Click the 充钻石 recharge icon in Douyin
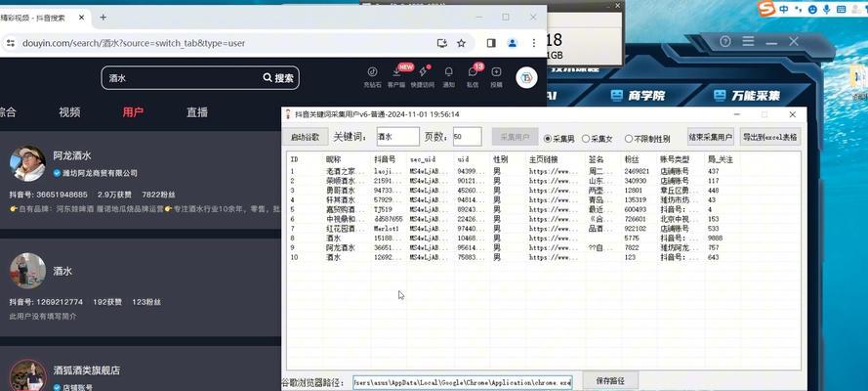The image size is (868, 391). pos(373,71)
